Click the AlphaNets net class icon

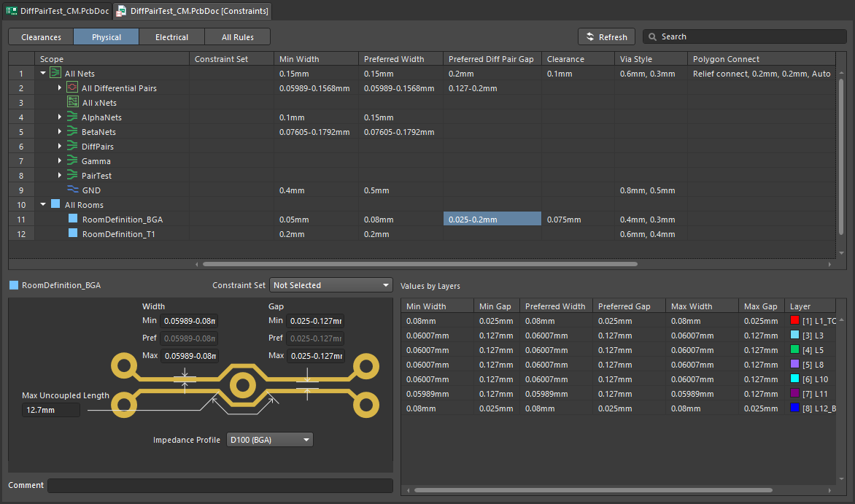72,117
